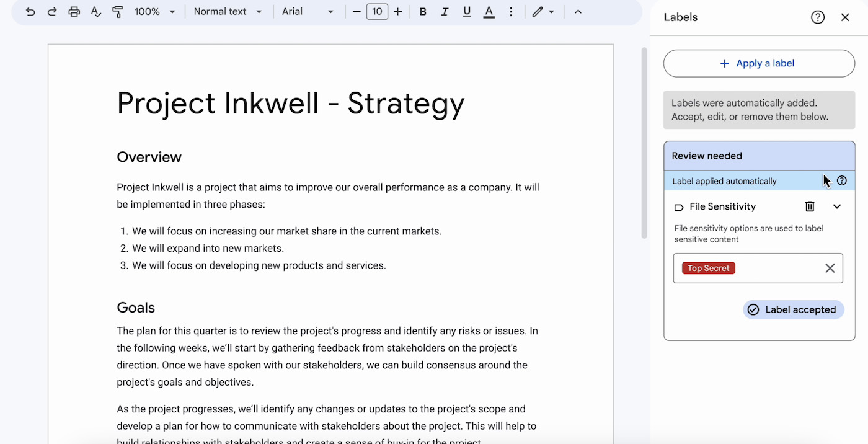Run spelling and grammar check
The width and height of the screenshot is (868, 444).
pyautogui.click(x=95, y=11)
